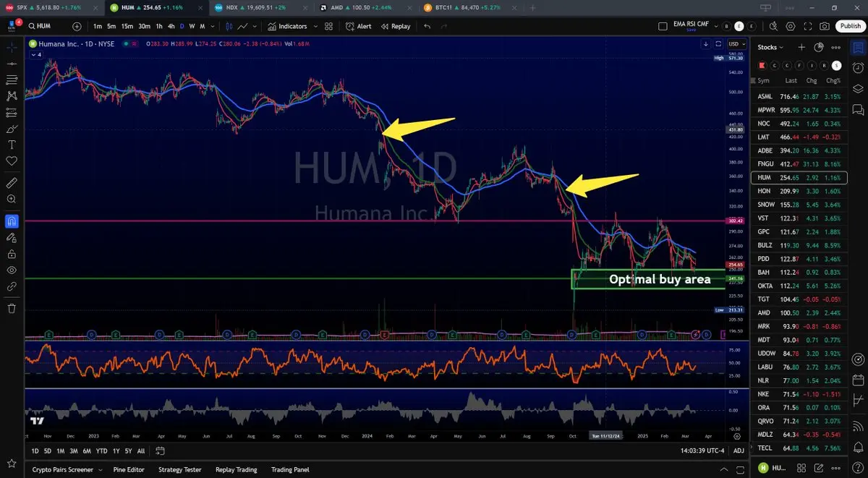Set the YTD date range

[x=101, y=451]
